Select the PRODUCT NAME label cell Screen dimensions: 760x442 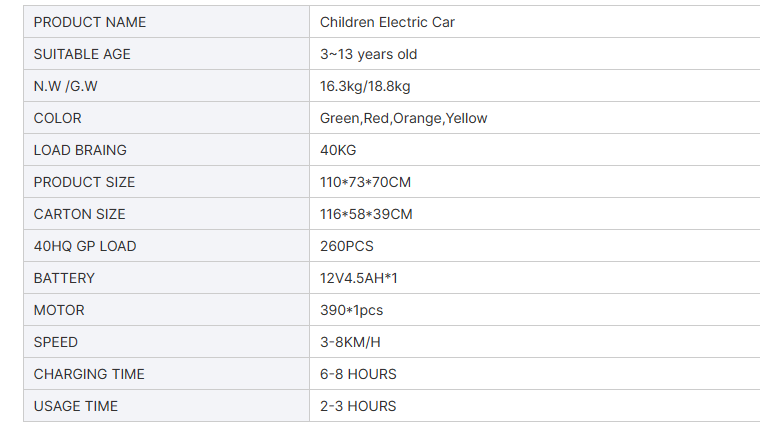[166, 22]
